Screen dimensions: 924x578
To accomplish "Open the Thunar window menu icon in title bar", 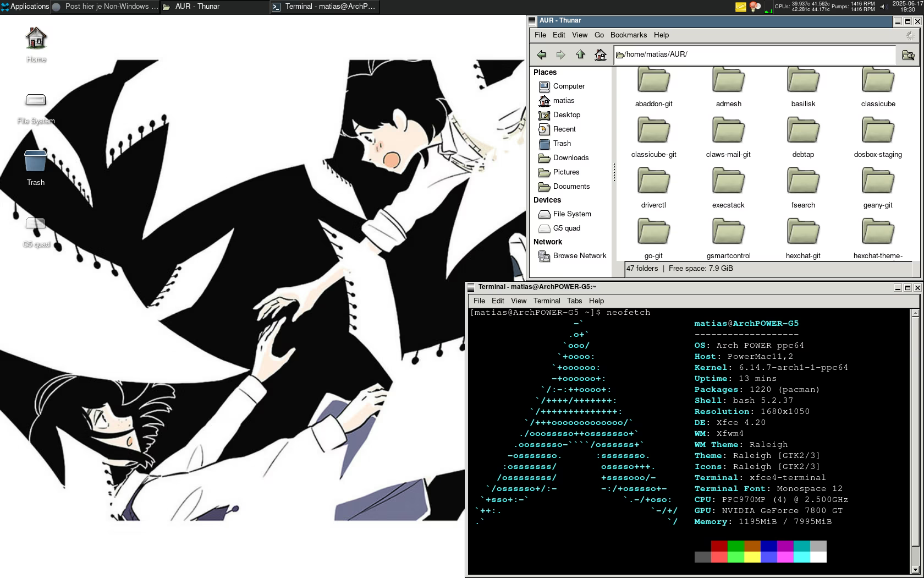I will pos(532,21).
